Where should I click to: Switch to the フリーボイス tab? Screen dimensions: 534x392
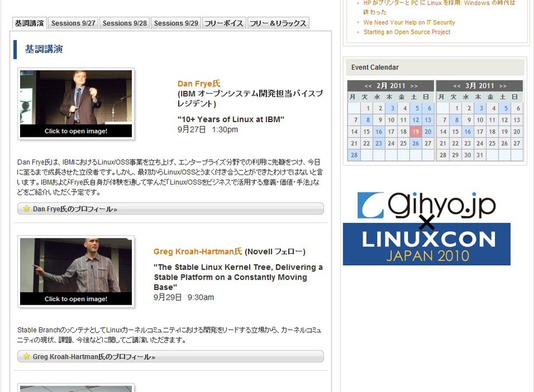click(224, 23)
